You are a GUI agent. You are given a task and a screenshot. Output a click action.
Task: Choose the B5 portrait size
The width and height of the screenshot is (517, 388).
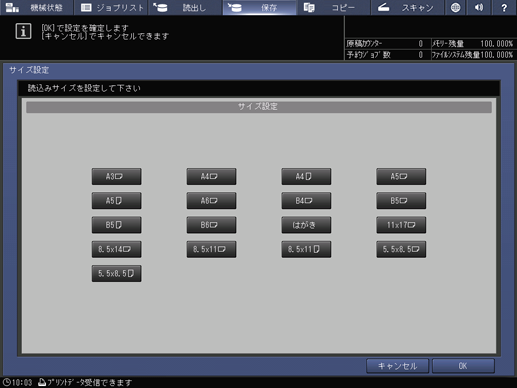[116, 225]
